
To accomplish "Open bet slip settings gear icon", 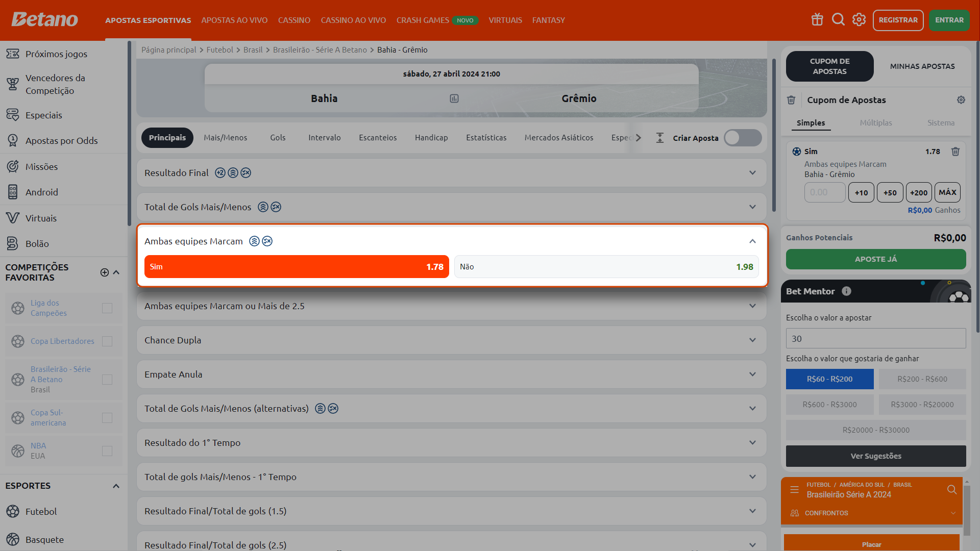I will click(x=961, y=100).
